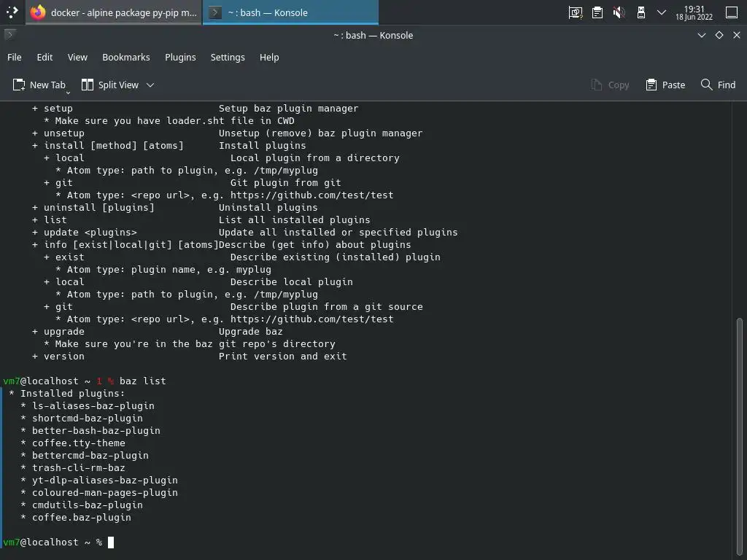Click the 'cmdutils-baz-plugin' line
Image resolution: width=747 pixels, height=560 pixels.
[x=88, y=505]
